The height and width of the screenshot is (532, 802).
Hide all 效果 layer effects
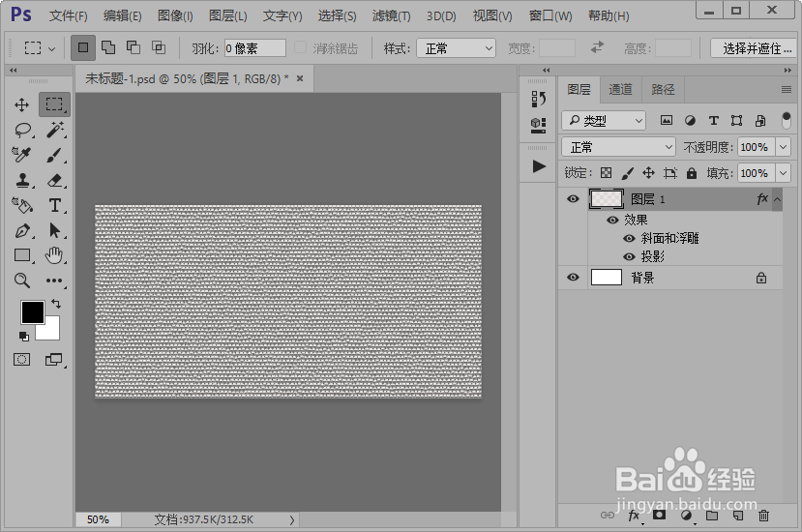(612, 220)
